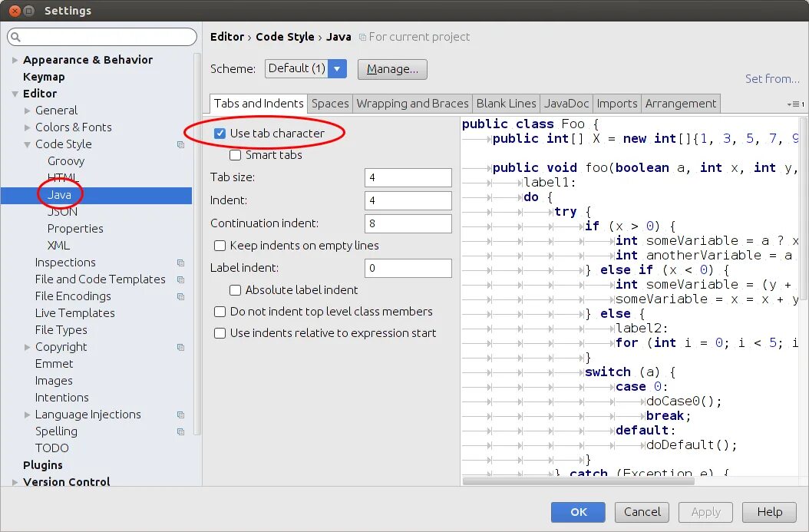Open Imports tab

coord(617,104)
